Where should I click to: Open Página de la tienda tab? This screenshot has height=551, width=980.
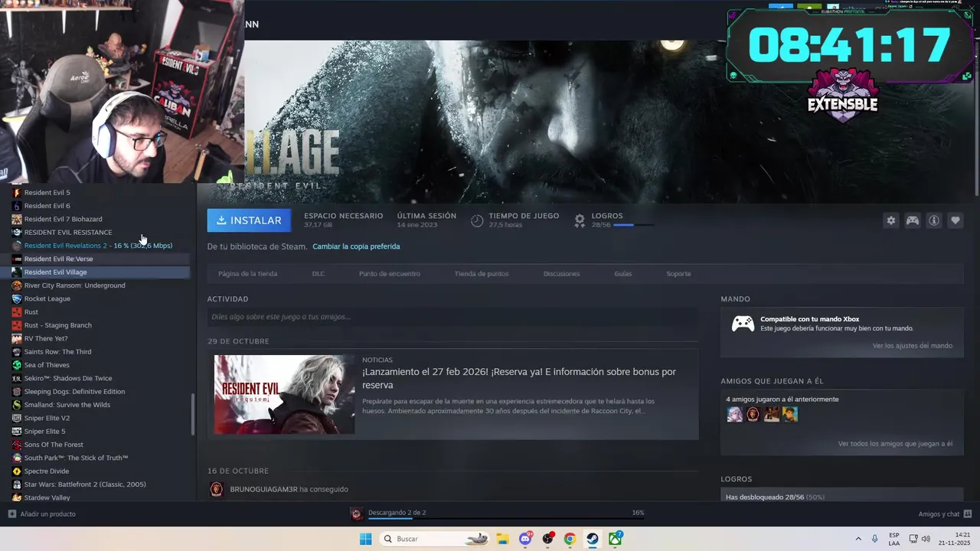(247, 273)
